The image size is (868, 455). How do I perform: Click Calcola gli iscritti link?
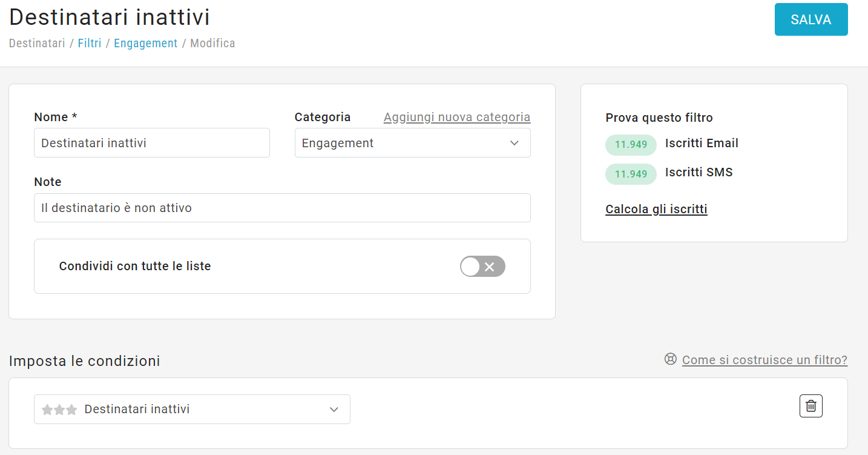click(656, 210)
